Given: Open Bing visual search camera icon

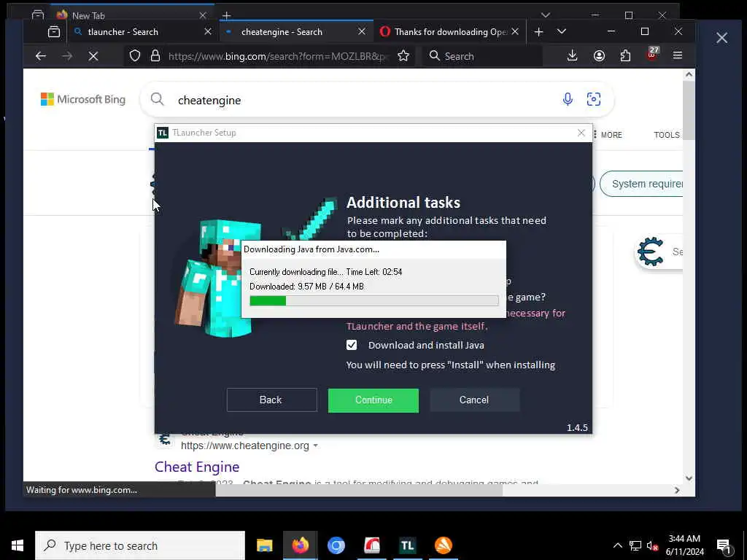Looking at the screenshot, I should click(x=594, y=99).
